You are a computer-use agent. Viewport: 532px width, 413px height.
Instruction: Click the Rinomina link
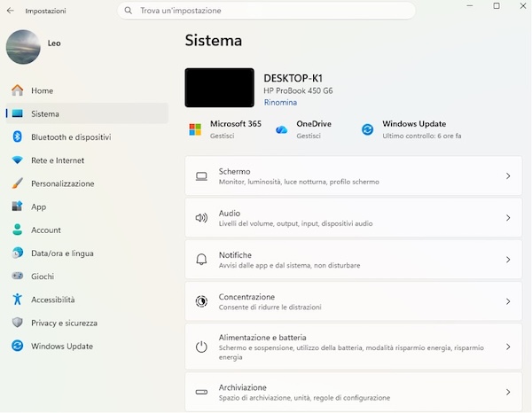pyautogui.click(x=280, y=103)
